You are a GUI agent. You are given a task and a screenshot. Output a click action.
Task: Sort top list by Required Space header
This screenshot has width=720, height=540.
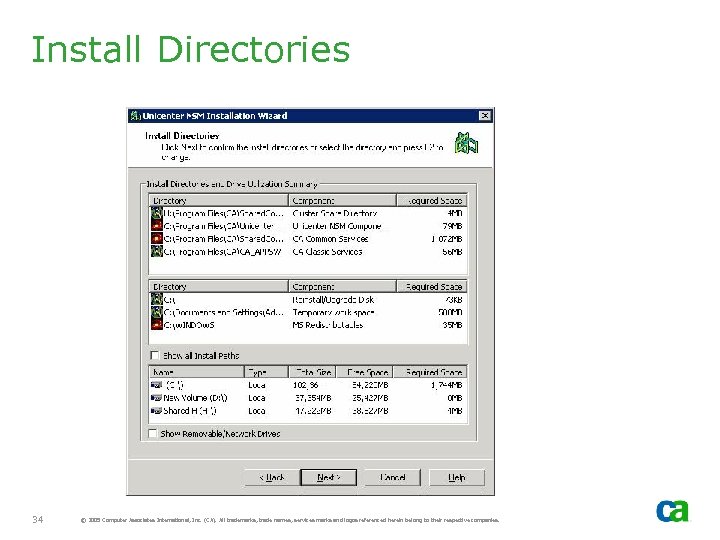432,201
